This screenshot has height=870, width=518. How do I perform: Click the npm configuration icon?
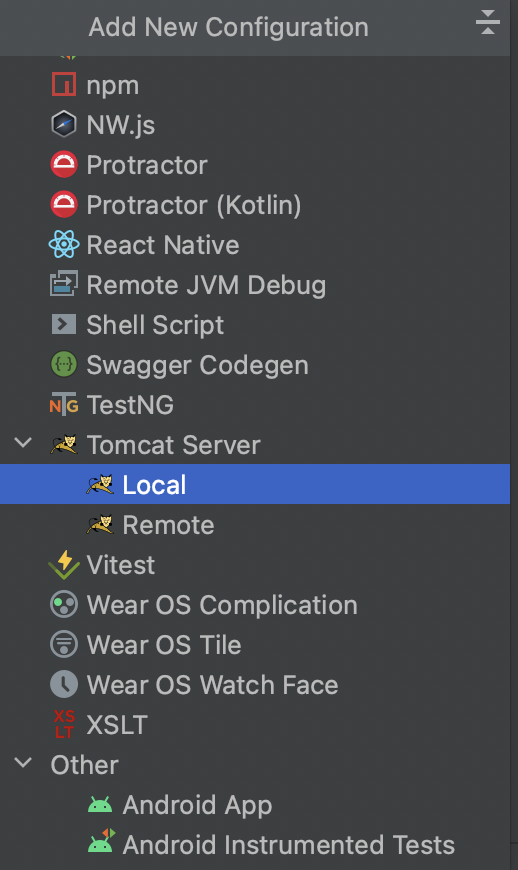(x=64, y=85)
